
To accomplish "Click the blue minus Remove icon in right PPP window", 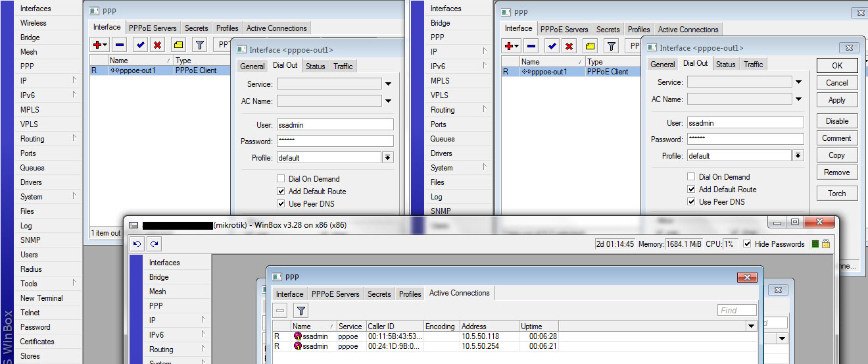I will pos(531,46).
